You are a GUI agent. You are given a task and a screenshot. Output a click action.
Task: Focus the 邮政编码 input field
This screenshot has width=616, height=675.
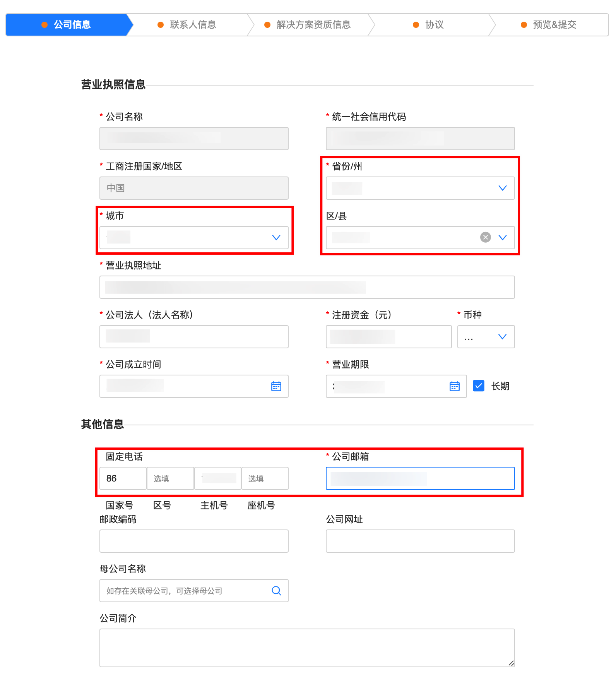pyautogui.click(x=194, y=541)
